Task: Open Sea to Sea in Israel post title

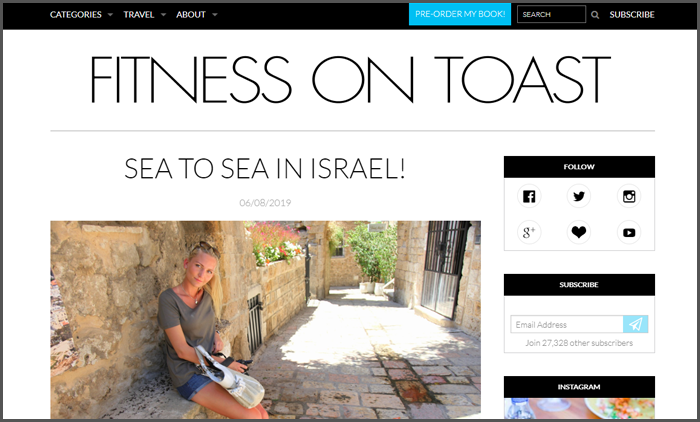Action: 265,168
